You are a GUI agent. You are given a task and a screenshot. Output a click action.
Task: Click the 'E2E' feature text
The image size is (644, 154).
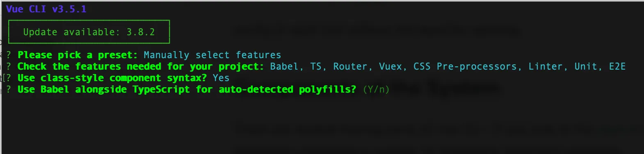pos(617,66)
